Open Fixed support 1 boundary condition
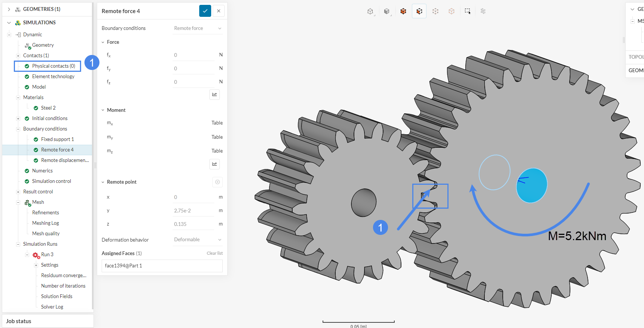Image resolution: width=644 pixels, height=328 pixels. point(57,140)
